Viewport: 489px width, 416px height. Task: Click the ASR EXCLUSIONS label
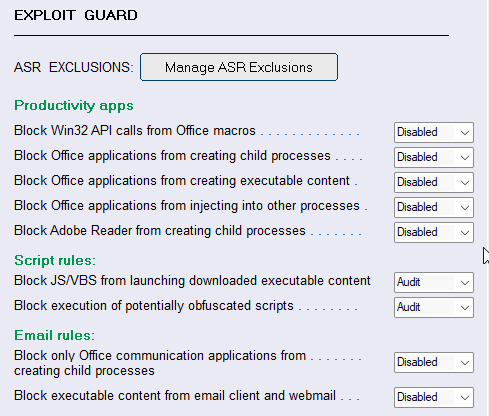coord(74,67)
